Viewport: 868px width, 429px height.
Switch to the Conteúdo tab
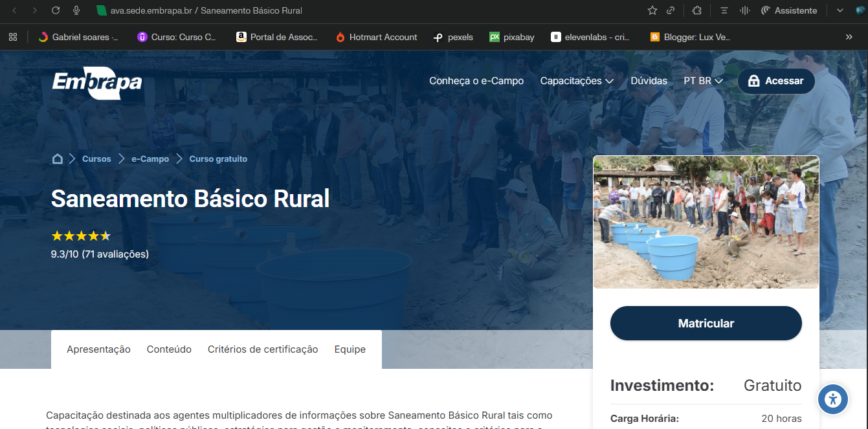(x=169, y=349)
